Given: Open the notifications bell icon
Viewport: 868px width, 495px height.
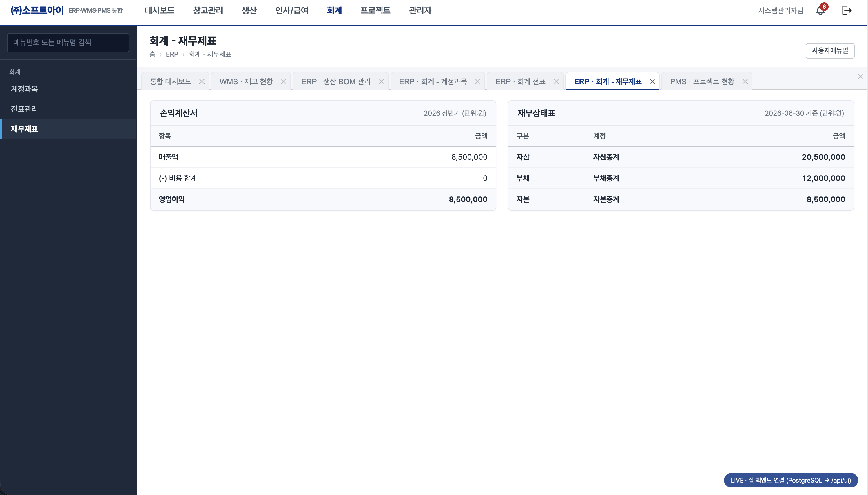Looking at the screenshot, I should click(x=820, y=10).
